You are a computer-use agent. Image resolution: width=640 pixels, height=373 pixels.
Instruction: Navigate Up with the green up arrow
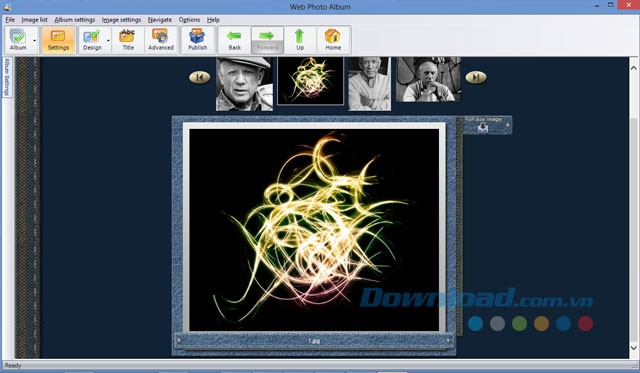[x=300, y=40]
